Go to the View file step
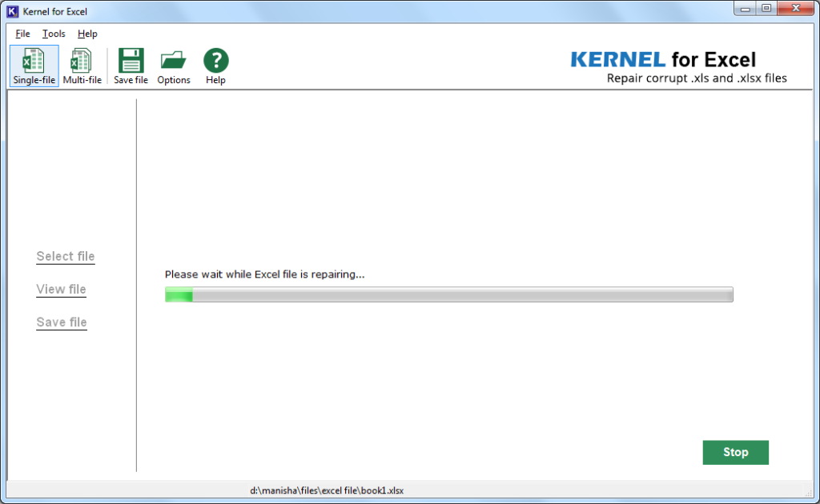Screen dimensions: 820x504 tap(61, 290)
